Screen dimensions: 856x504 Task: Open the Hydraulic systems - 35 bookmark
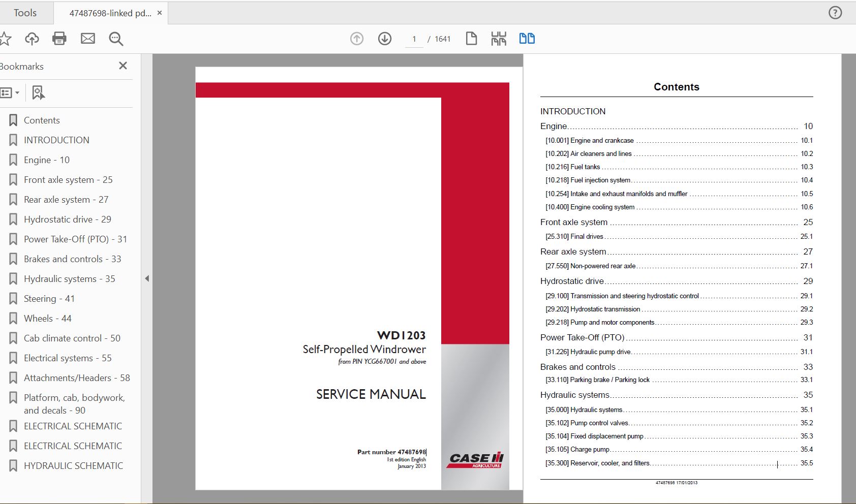[x=69, y=278]
